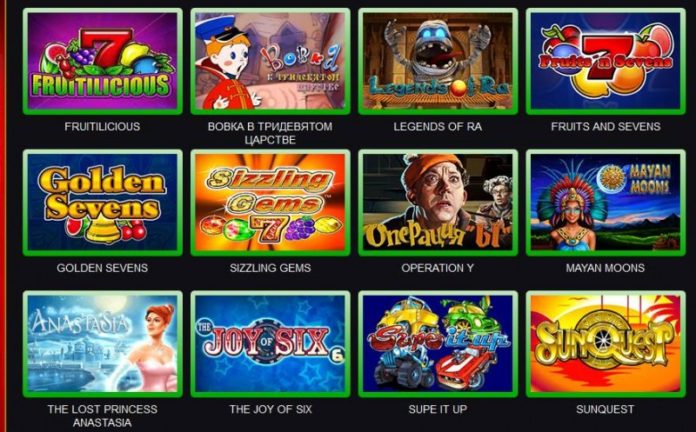Launch the Mayan Moons slot image
Viewport: 696px width, 432px height.
click(605, 202)
